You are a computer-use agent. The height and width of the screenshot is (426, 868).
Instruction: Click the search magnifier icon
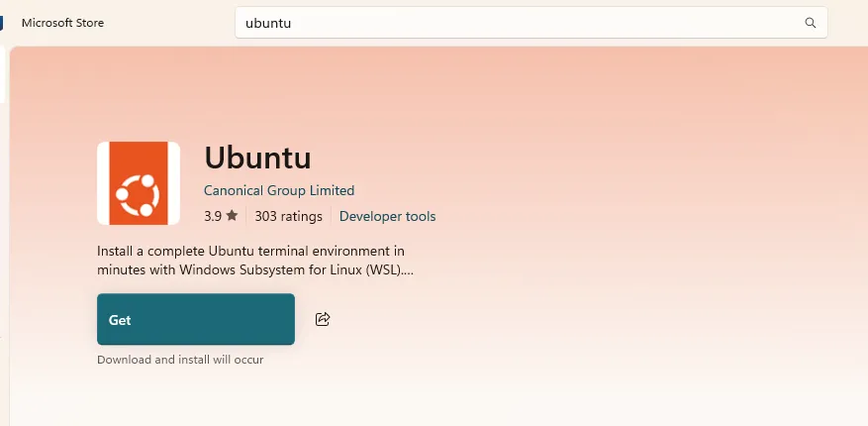pyautogui.click(x=810, y=23)
